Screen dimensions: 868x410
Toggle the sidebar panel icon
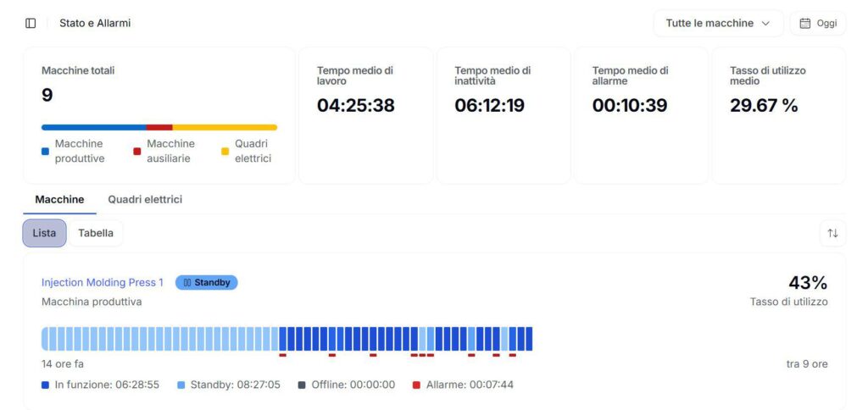point(31,23)
